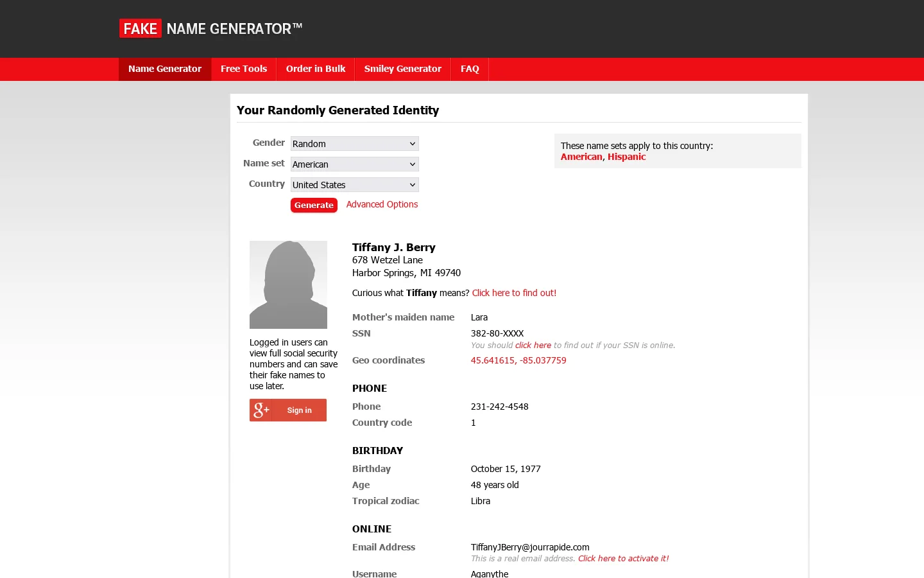This screenshot has width=924, height=578.
Task: Open the Name set dropdown
Action: [354, 164]
